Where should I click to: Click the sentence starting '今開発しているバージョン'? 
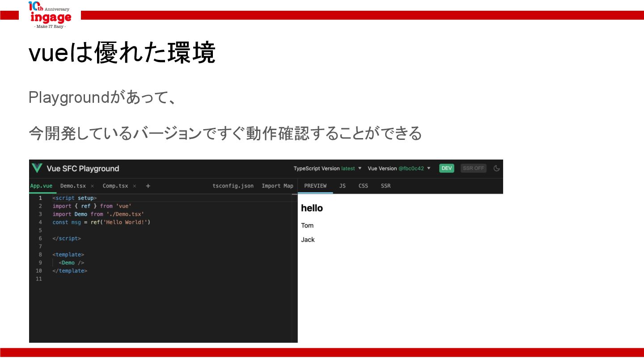click(x=225, y=133)
